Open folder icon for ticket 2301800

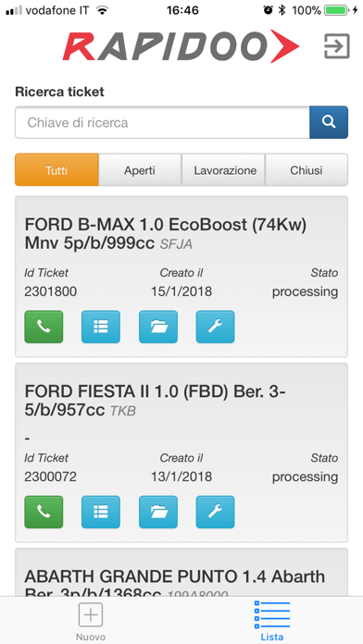[x=158, y=327]
